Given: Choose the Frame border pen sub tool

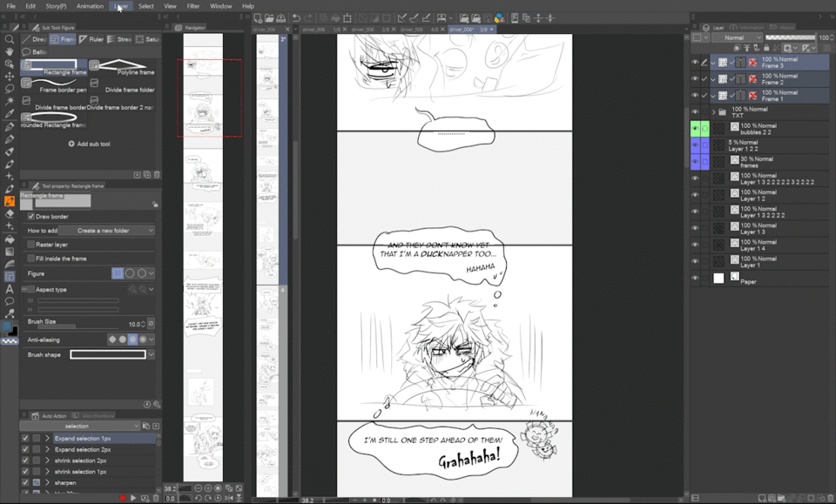Looking at the screenshot, I should (54, 85).
